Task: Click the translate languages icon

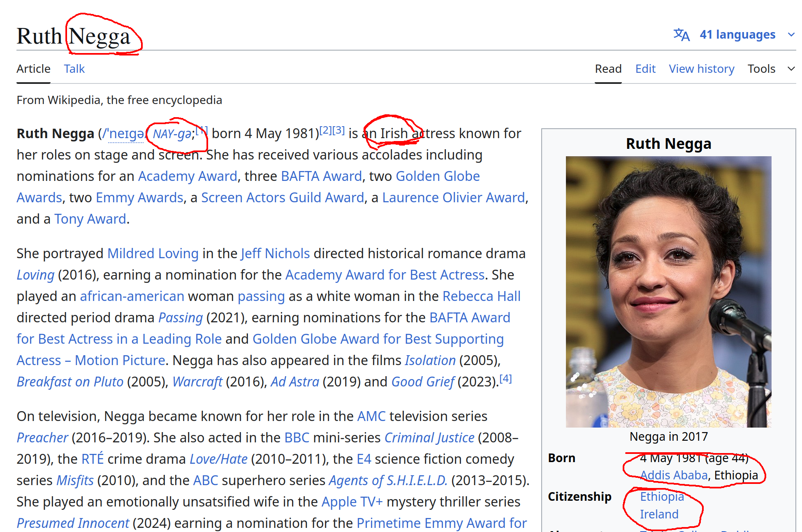Action: tap(681, 35)
